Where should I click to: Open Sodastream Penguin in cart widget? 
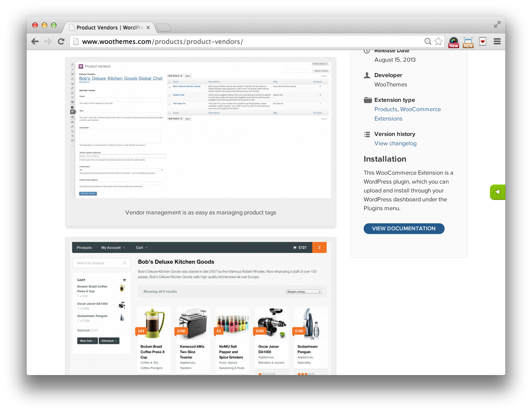pos(92,316)
